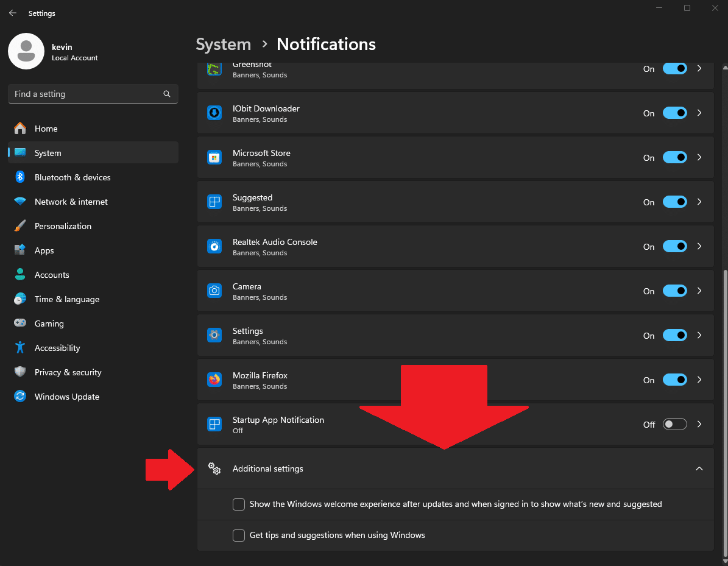The image size is (728, 566).
Task: Open Gaming settings page
Action: point(93,324)
